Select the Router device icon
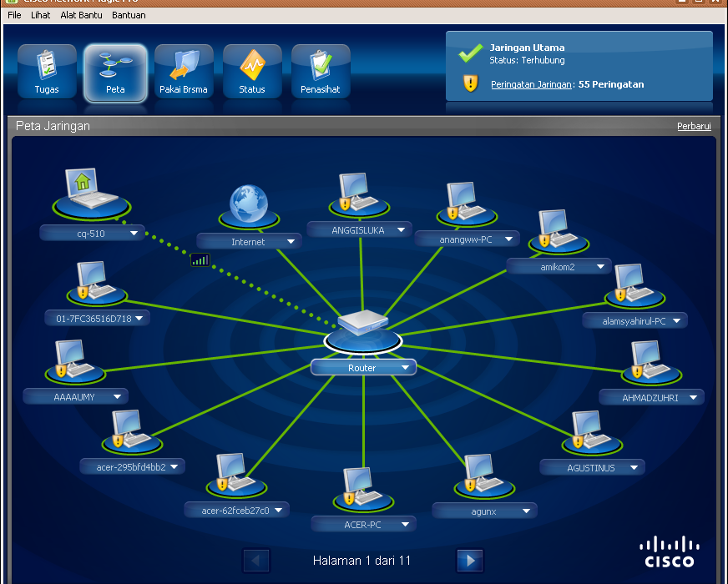728x584 pixels. pos(363,331)
